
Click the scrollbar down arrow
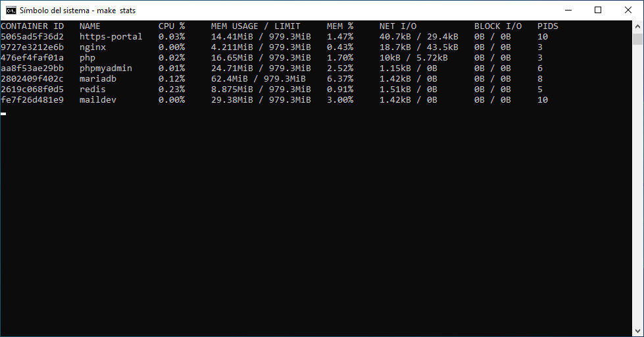(x=637, y=331)
